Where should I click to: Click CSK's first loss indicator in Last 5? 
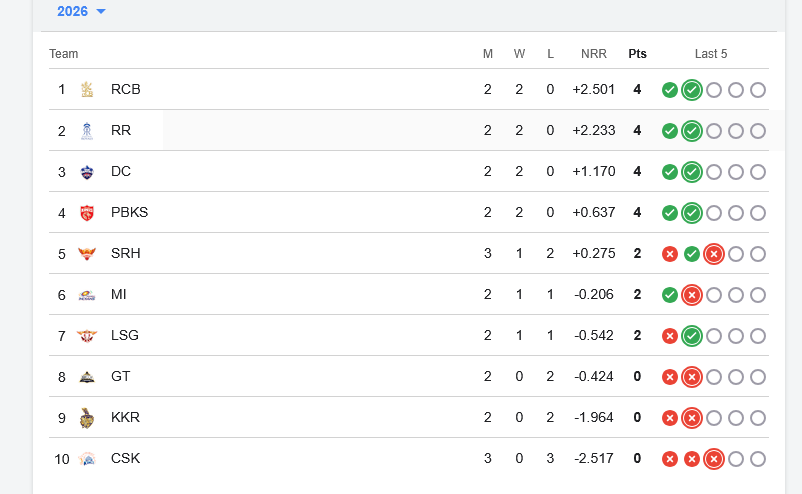(670, 459)
